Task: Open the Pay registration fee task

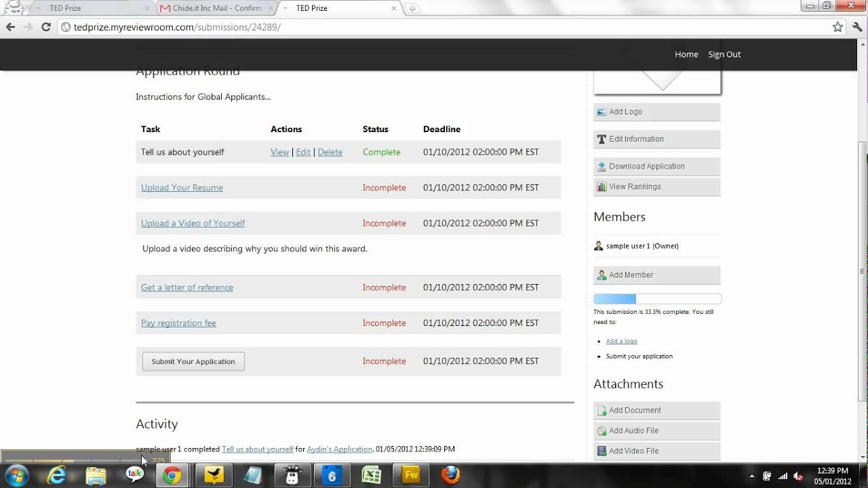Action: point(178,323)
